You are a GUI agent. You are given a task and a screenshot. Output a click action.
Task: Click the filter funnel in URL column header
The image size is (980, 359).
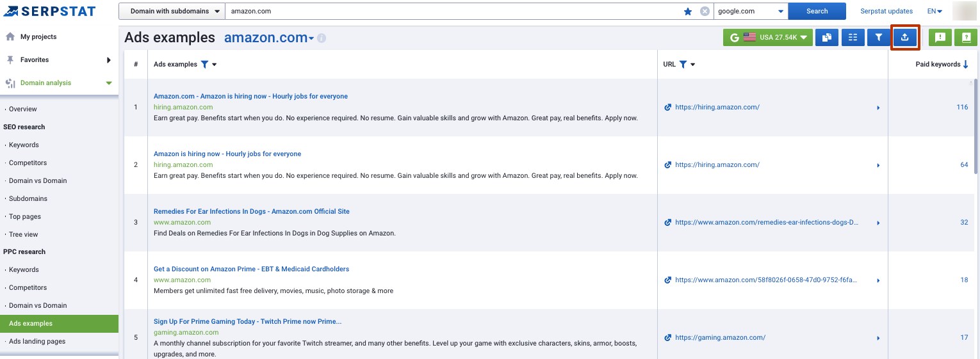pos(683,64)
